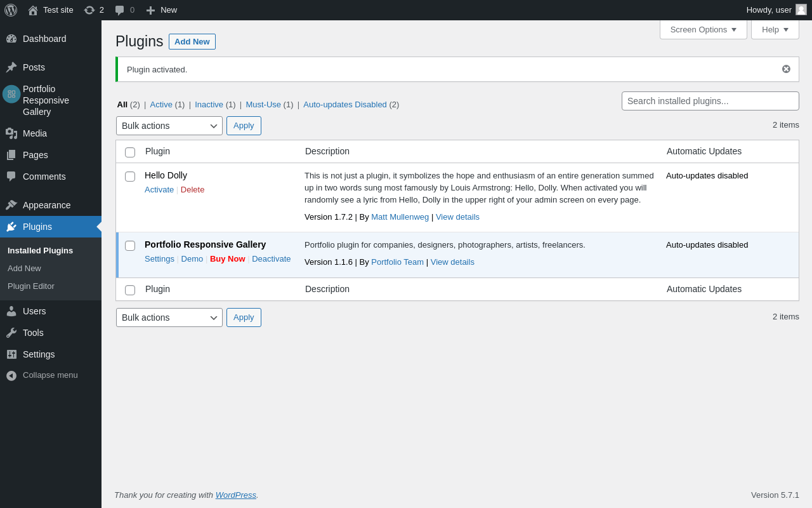Open the Dashboard gauge icon
The width and height of the screenshot is (812, 508).
11,39
